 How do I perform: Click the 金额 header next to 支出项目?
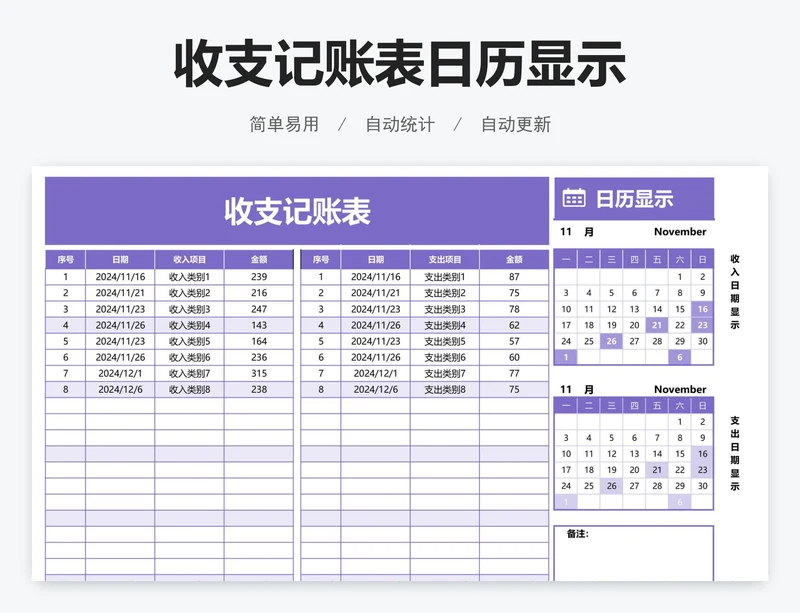tap(514, 259)
